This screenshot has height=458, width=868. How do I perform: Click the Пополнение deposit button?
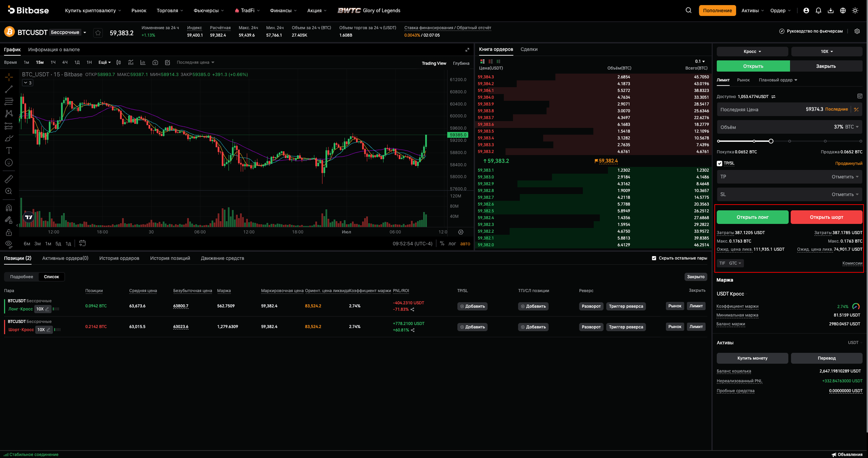pos(717,11)
